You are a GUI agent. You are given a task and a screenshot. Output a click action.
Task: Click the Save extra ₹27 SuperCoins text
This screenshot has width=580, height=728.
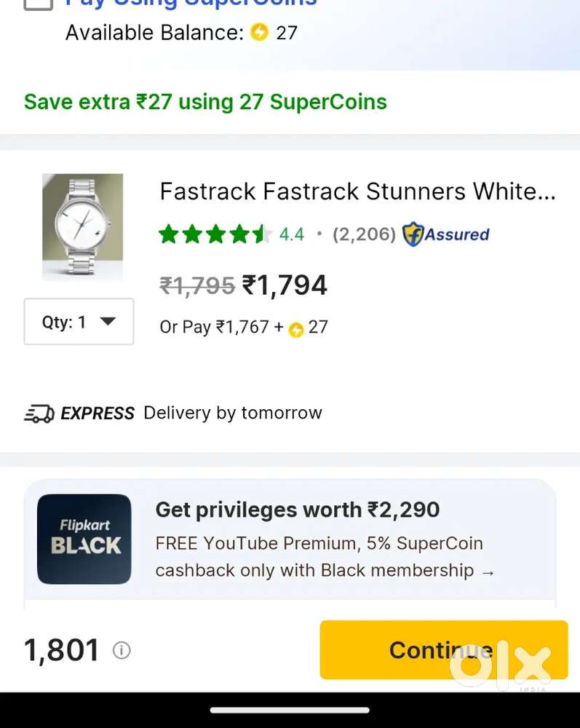205,102
